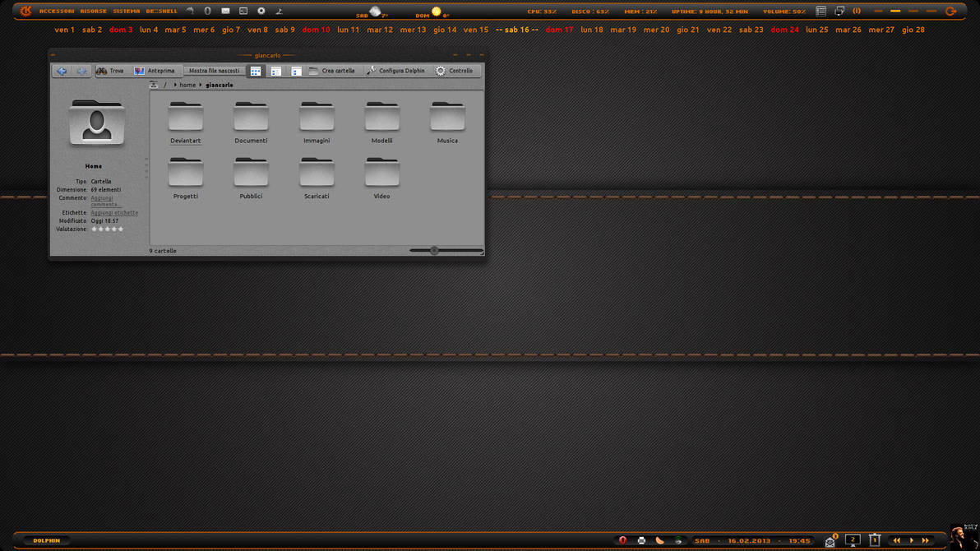Click the home breadcrumb segment

pyautogui.click(x=187, y=85)
